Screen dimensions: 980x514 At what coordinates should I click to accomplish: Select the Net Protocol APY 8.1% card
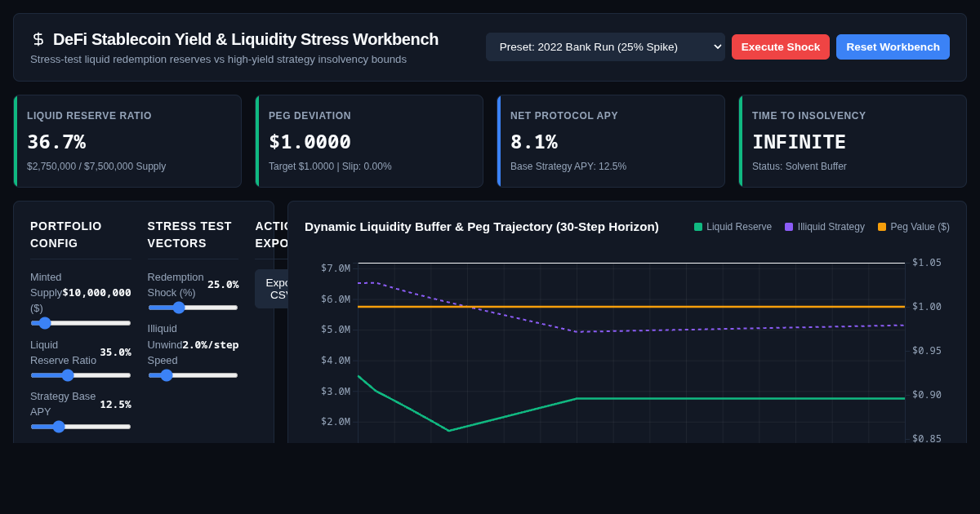611,141
